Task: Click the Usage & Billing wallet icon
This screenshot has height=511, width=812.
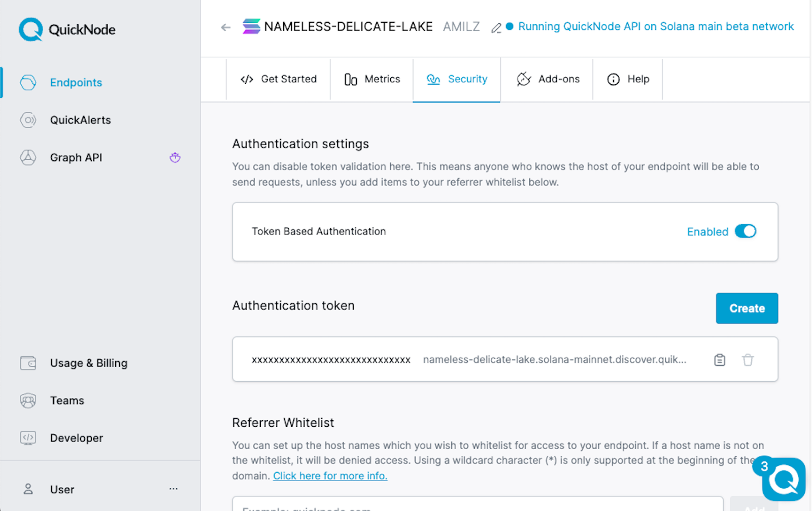Action: point(28,363)
